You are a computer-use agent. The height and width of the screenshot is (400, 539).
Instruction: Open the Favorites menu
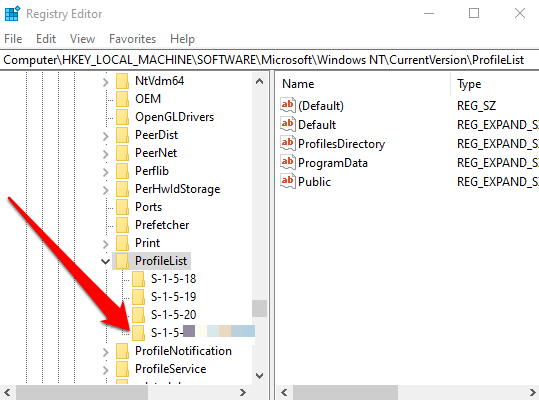pos(132,39)
